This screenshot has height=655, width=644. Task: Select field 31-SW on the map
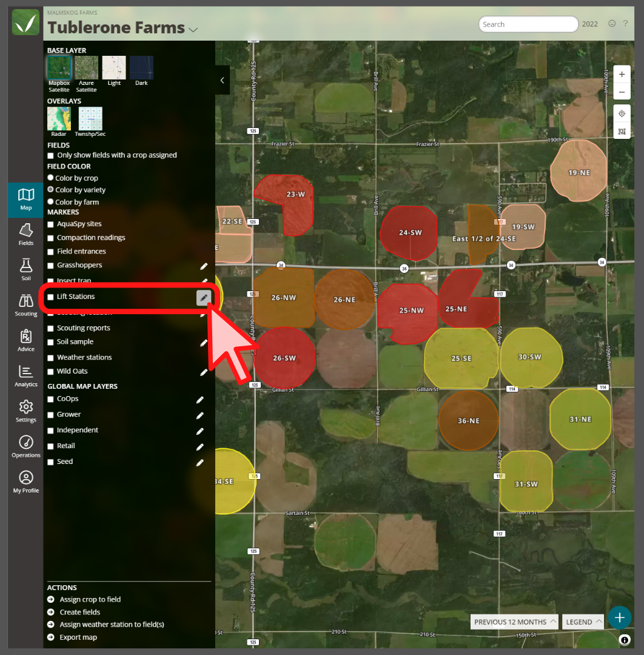click(x=526, y=482)
